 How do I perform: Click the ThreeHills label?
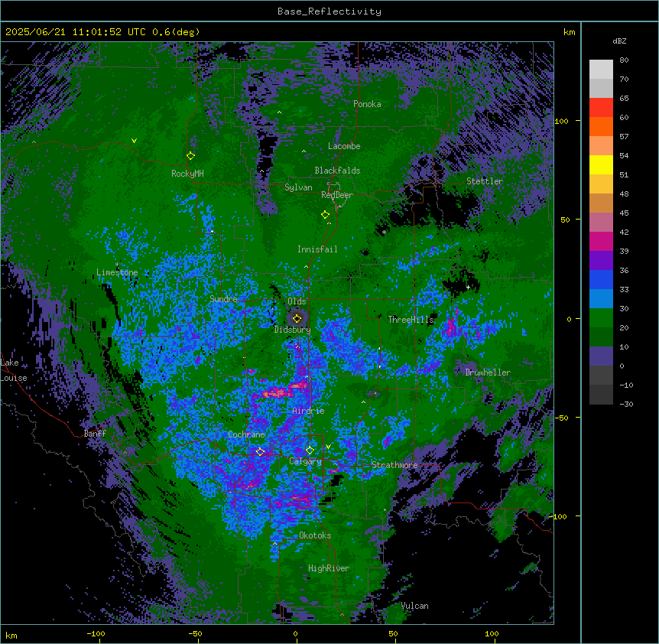[411, 320]
